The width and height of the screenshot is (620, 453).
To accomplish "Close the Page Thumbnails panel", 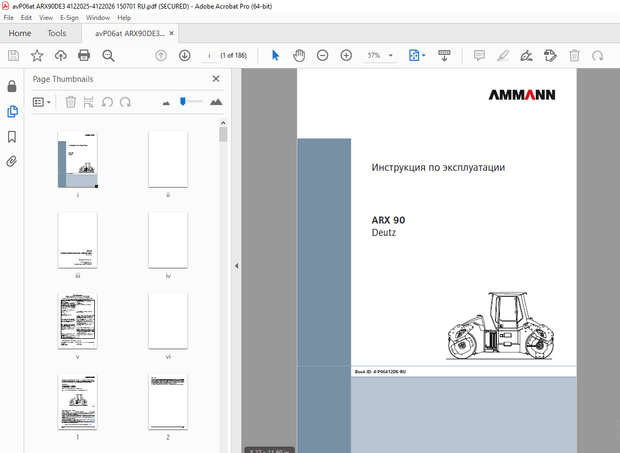I will pos(216,79).
